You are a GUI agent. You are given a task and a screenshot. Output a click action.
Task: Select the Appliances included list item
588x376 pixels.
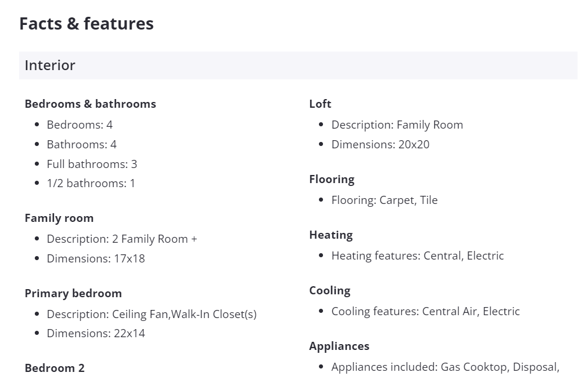pyautogui.click(x=445, y=367)
